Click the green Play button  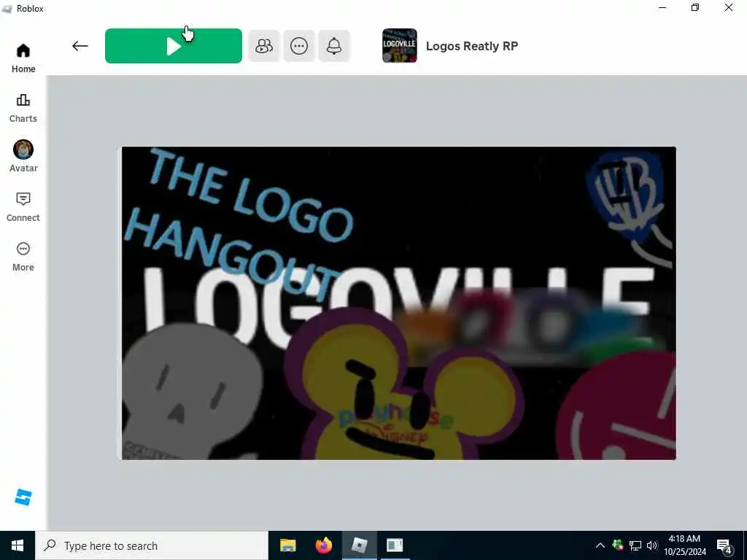coord(174,46)
